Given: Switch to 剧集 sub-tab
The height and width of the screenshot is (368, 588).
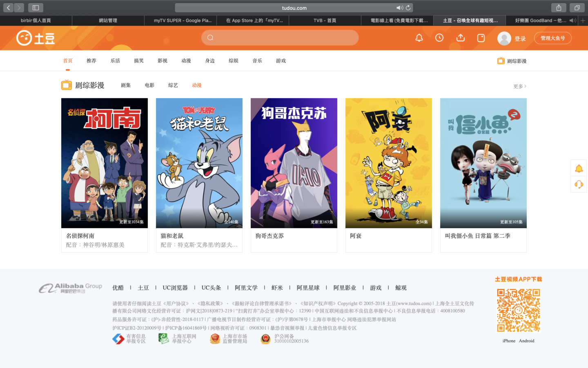Looking at the screenshot, I should click(x=126, y=85).
